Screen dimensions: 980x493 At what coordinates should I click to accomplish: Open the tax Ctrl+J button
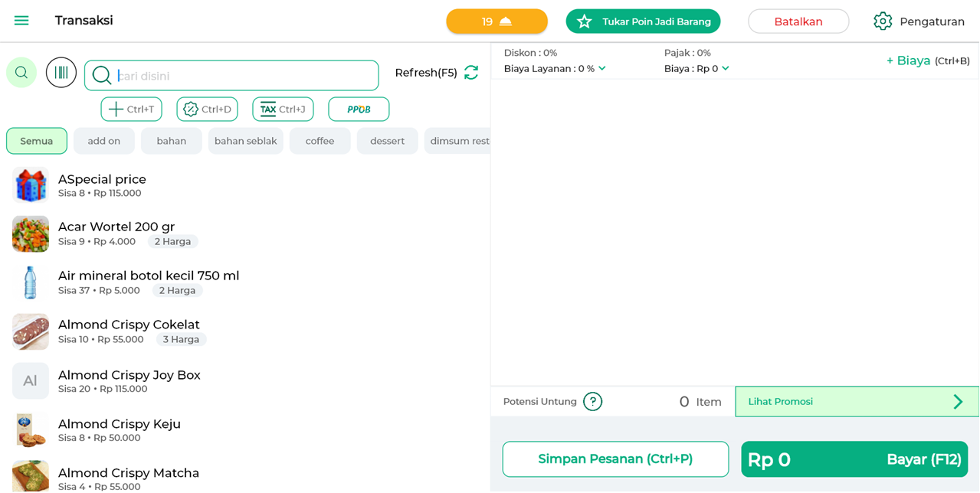coord(283,109)
